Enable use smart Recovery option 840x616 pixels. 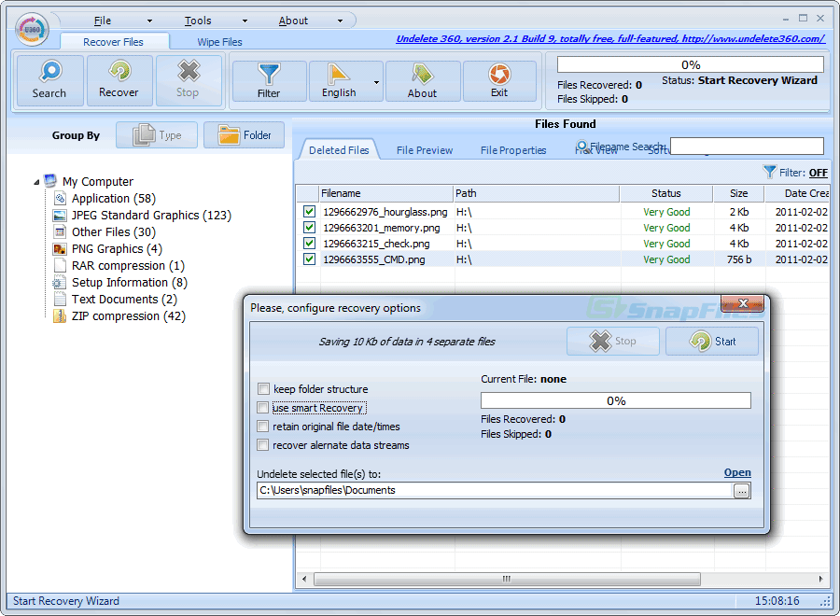pyautogui.click(x=262, y=408)
